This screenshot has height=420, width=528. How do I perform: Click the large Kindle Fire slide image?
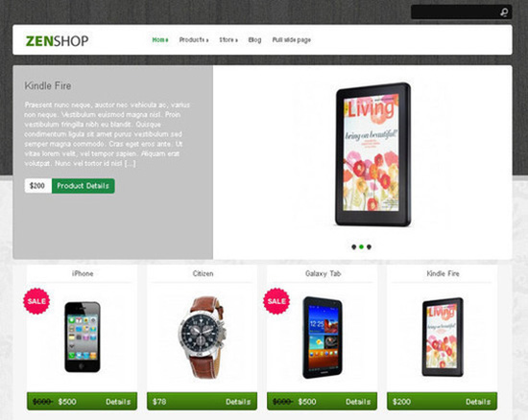373,154
